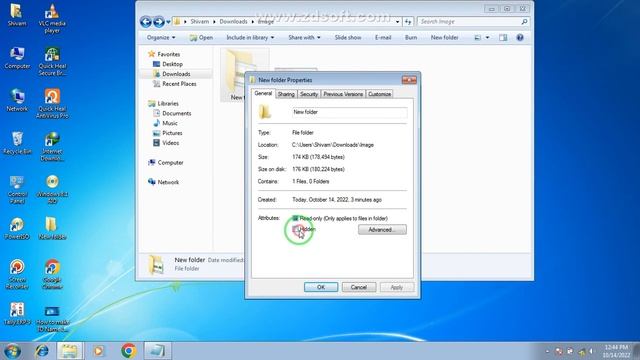This screenshot has width=640, height=360.
Task: Open Control Panel desktop icon
Action: click(17, 189)
